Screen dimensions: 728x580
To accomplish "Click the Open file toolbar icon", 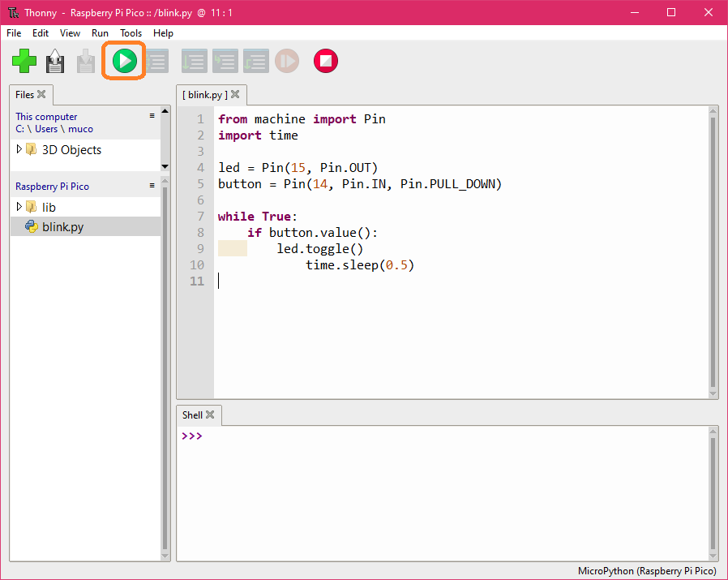I will pyautogui.click(x=55, y=61).
